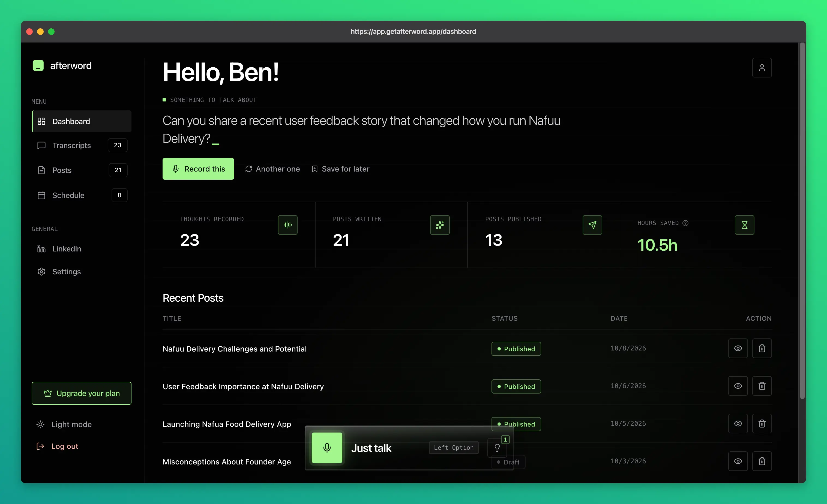Go to Posts in the sidebar
The width and height of the screenshot is (827, 504).
pos(82,170)
